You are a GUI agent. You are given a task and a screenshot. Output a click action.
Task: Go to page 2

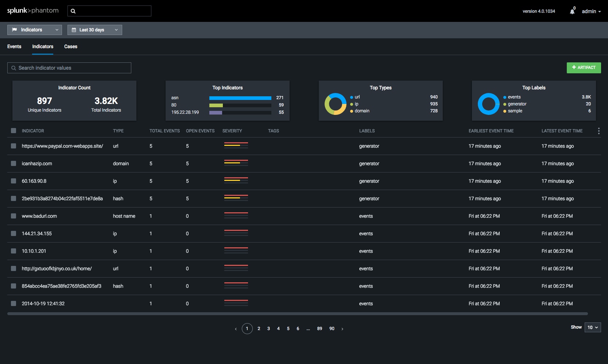click(x=259, y=329)
